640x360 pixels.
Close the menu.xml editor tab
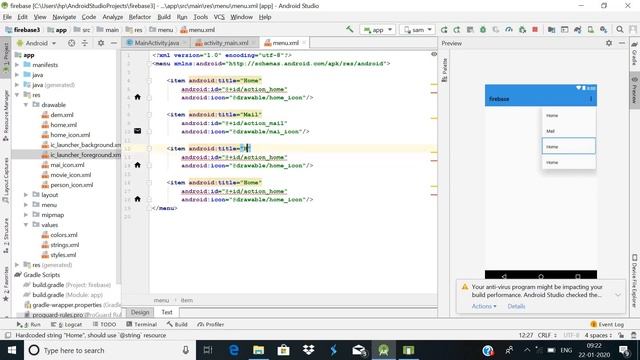304,42
